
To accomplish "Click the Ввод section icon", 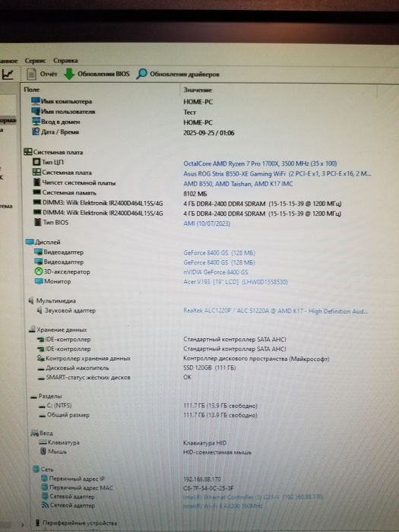I will 35,433.
